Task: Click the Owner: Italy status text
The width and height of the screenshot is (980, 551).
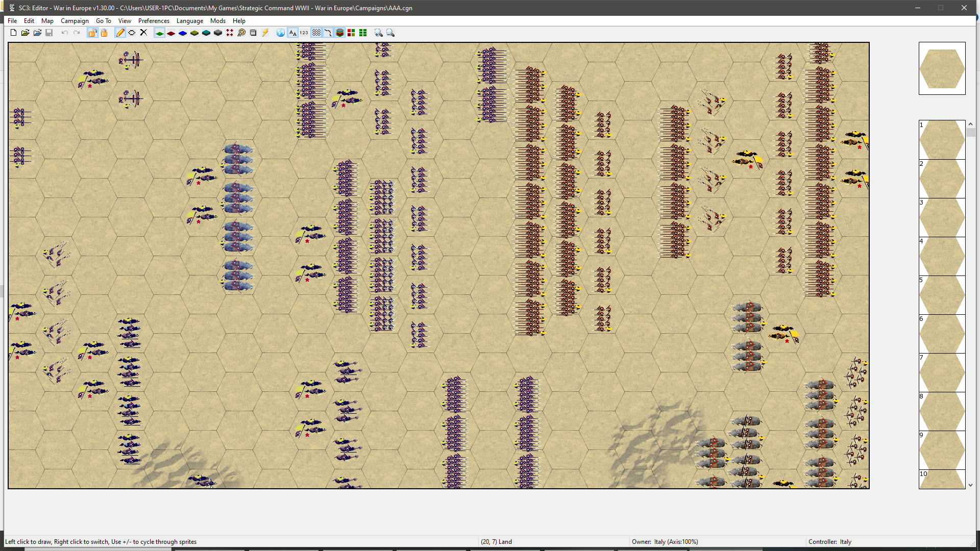Action: click(x=665, y=542)
